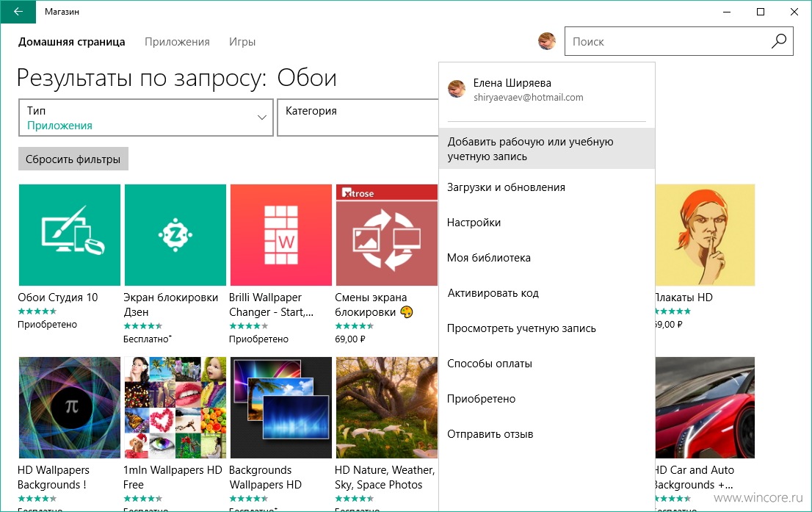The height and width of the screenshot is (512, 812).
Task: Maximize the Магазин window
Action: tap(760, 12)
